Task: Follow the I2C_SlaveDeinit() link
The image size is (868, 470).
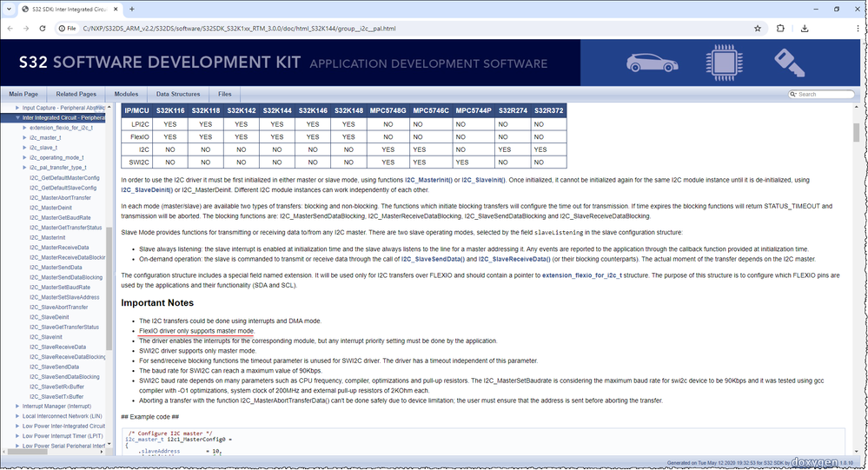Action: click(x=147, y=190)
